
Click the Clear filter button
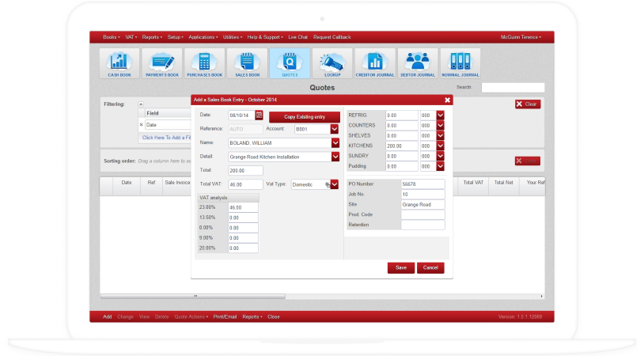(528, 104)
